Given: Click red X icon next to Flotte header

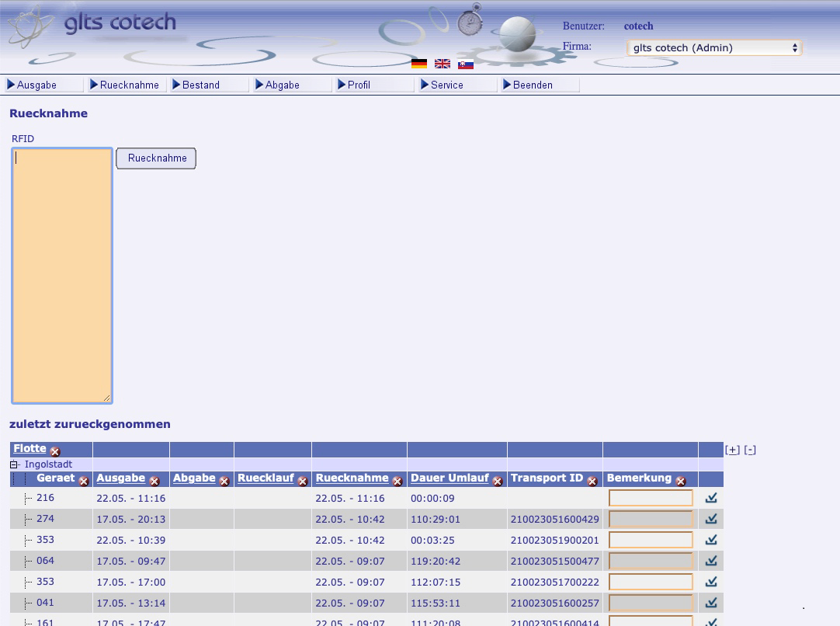Looking at the screenshot, I should pyautogui.click(x=55, y=451).
